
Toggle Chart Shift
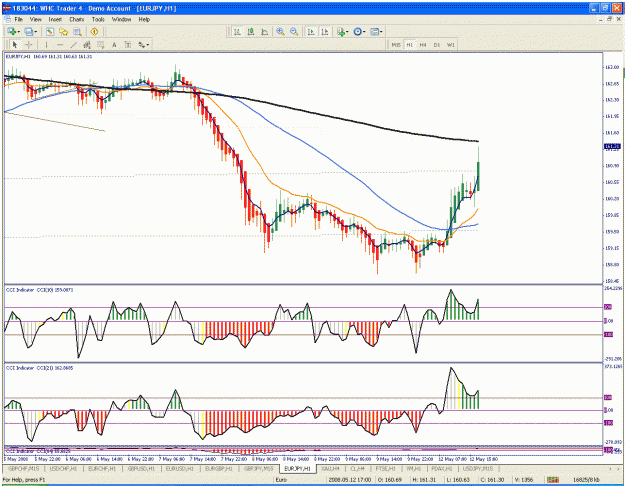point(324,31)
